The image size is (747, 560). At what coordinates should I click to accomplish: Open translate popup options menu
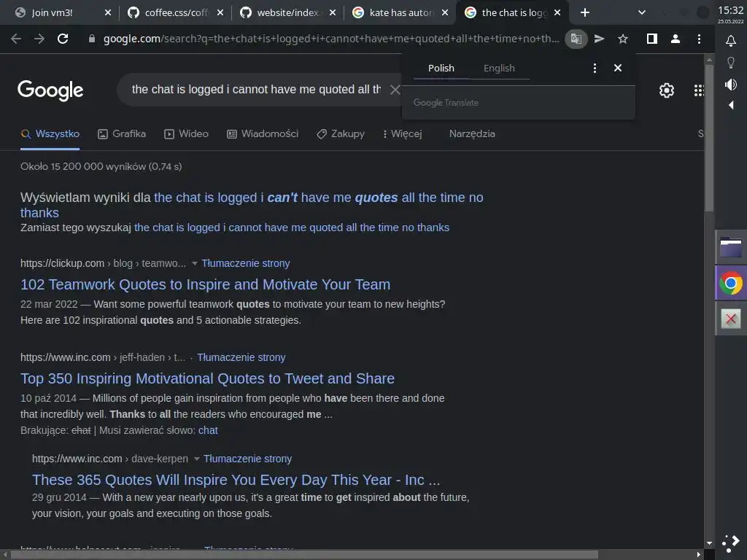595,68
